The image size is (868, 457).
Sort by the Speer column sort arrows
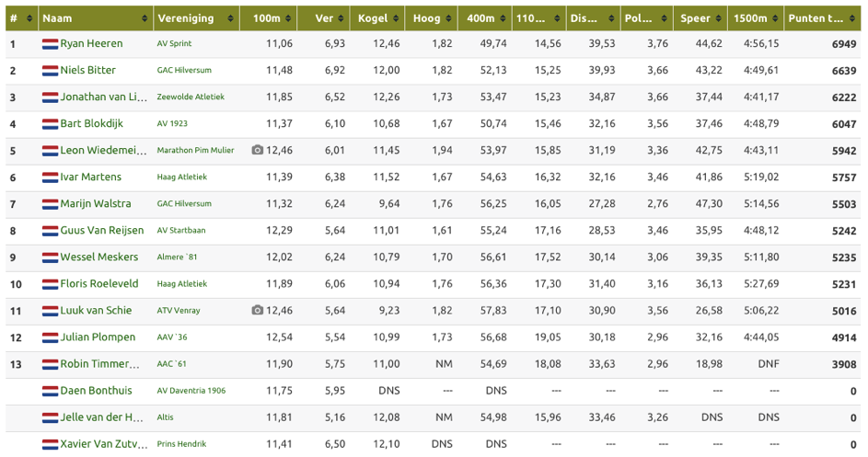[718, 18]
